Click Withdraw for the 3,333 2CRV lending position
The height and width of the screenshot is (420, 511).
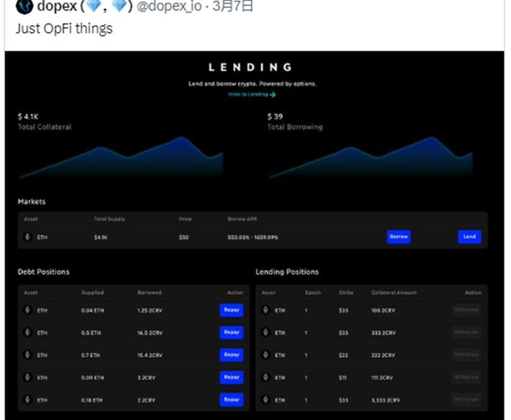[x=466, y=399]
